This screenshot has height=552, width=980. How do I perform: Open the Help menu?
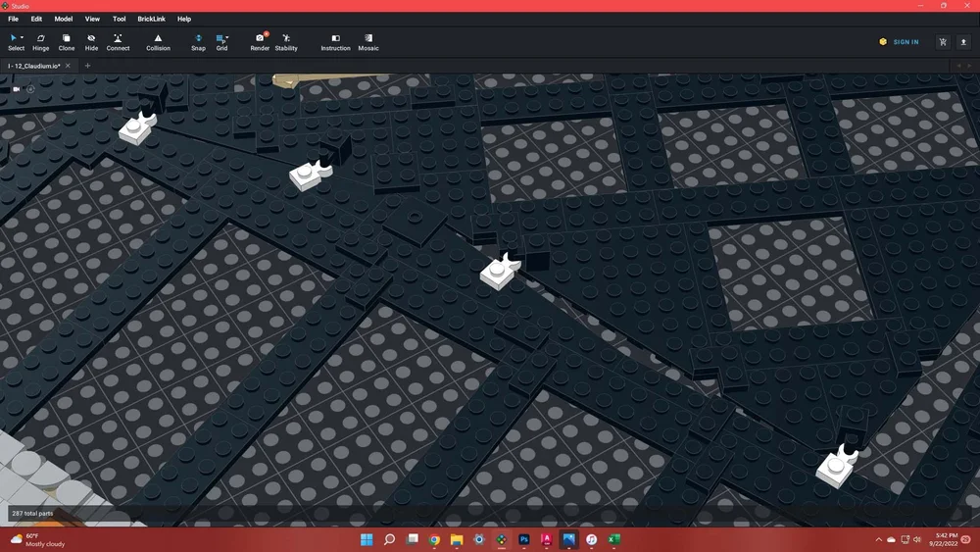pos(184,19)
